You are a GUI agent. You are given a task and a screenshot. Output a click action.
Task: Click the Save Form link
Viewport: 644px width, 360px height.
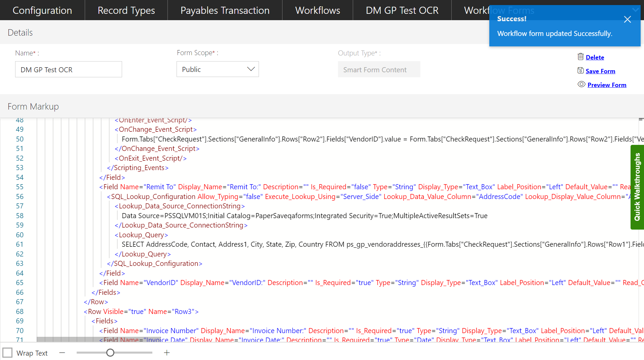point(600,71)
